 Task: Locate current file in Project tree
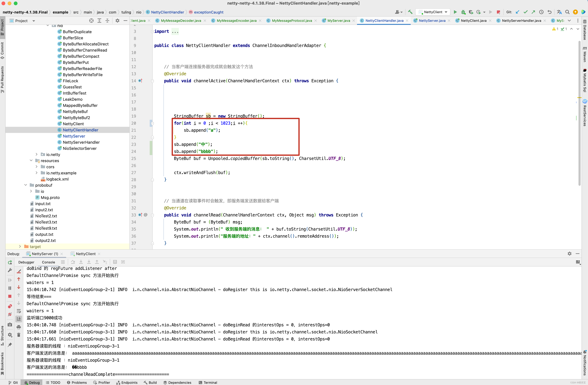91,21
